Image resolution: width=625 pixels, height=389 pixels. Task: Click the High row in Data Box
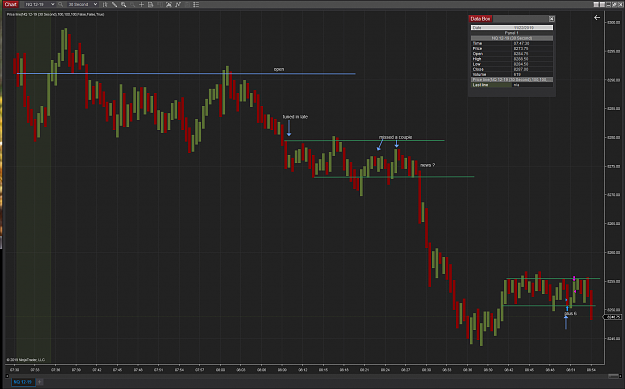coord(512,59)
